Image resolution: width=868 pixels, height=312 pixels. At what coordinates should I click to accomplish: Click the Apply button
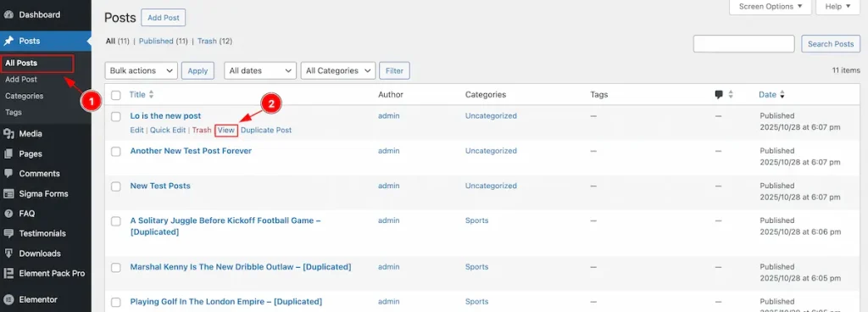(x=198, y=71)
